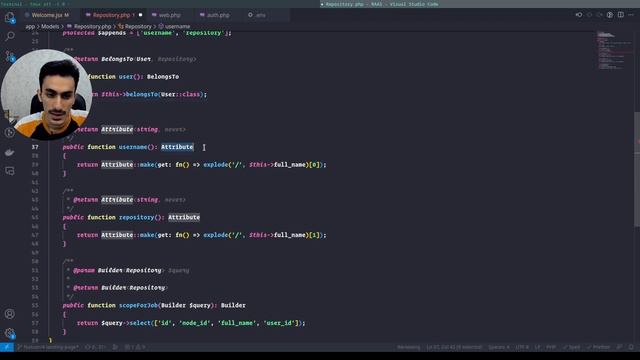Click line number 37 in the gutter
Image resolution: width=640 pixels, height=360 pixels.
pos(35,147)
